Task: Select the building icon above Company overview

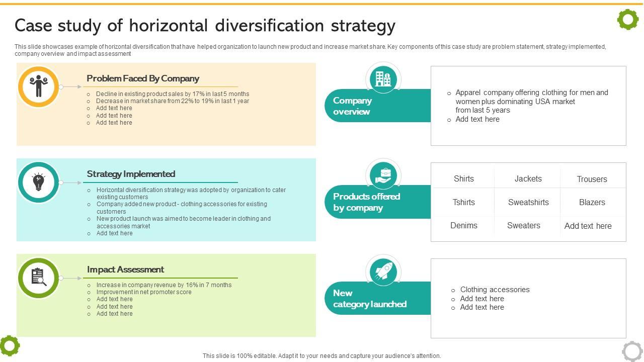Action: tap(383, 78)
